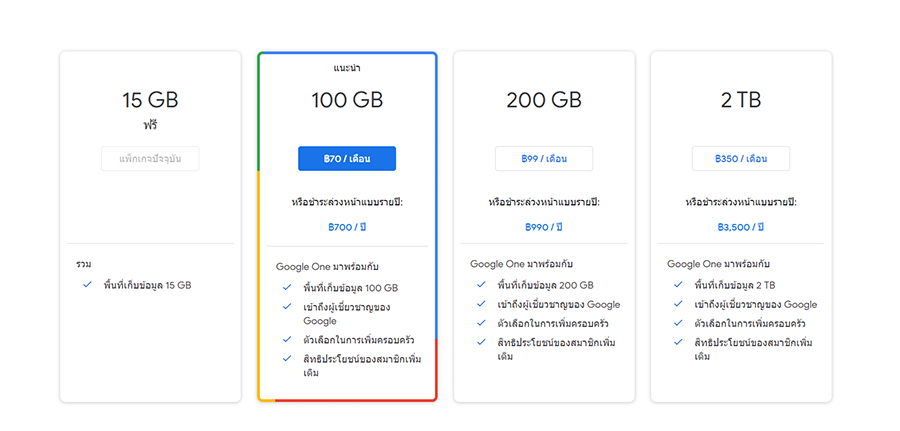Screen dimensions: 900x431
Task: Select the ฿990 / ปี yearly link
Action: pyautogui.click(x=543, y=227)
